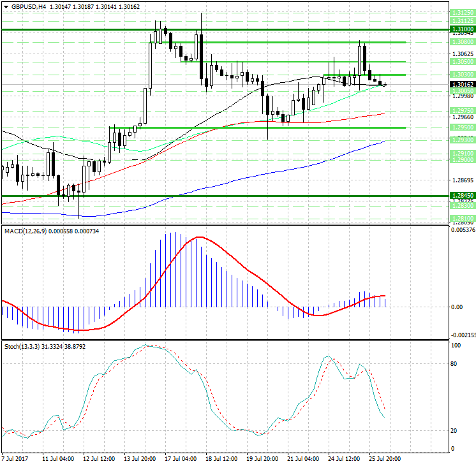Click the 80 level on Stochastic scale
Viewport: 476px width, 466px height.
tap(455, 365)
